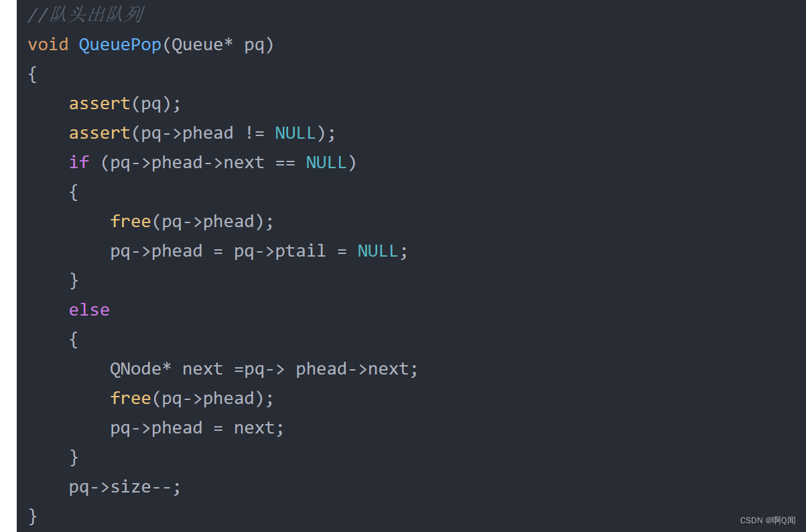The image size is (806, 532).
Task: Click the CSDN watermark text
Action: click(x=768, y=521)
